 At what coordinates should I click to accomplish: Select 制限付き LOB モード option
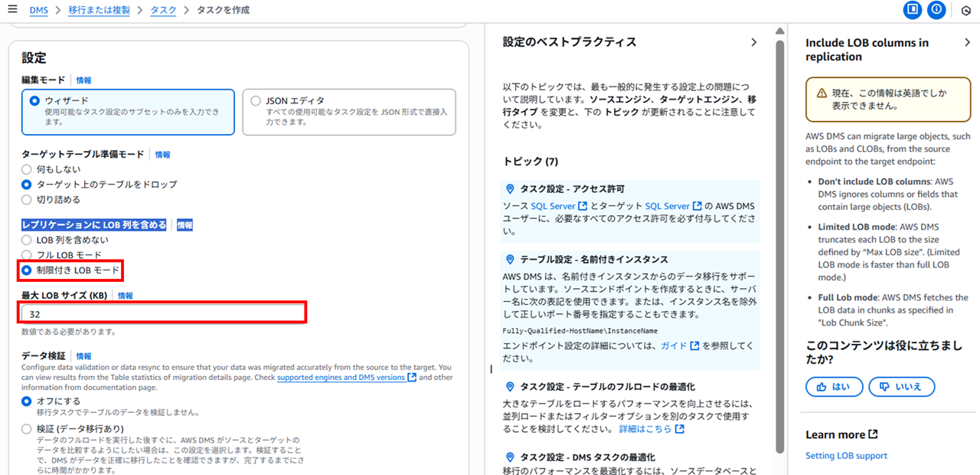[x=27, y=270]
